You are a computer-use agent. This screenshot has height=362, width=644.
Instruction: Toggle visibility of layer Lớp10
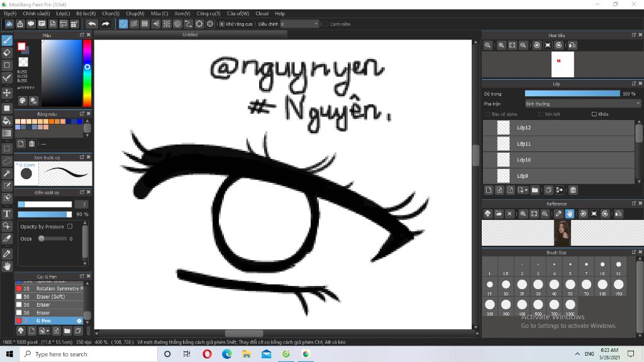tap(489, 160)
